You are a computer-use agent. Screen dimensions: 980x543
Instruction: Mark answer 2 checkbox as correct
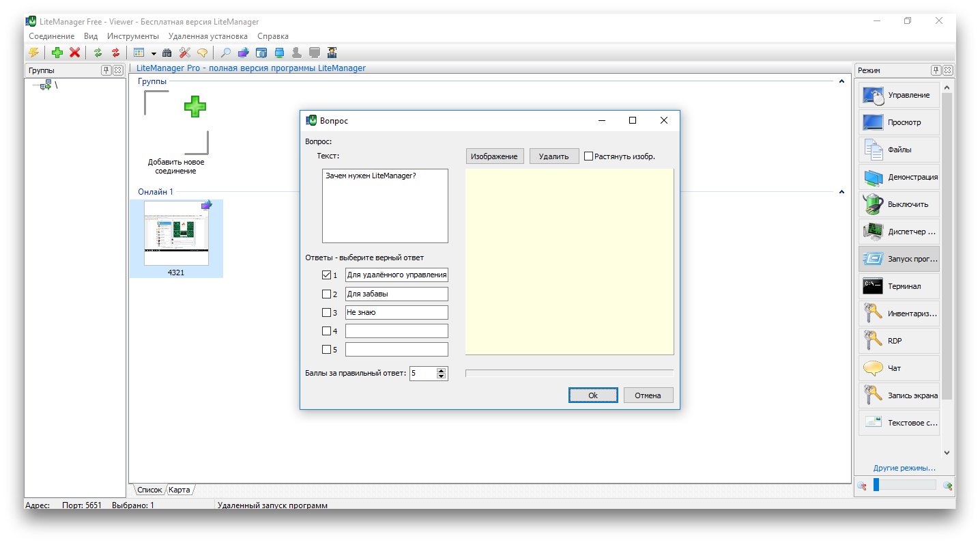[326, 294]
